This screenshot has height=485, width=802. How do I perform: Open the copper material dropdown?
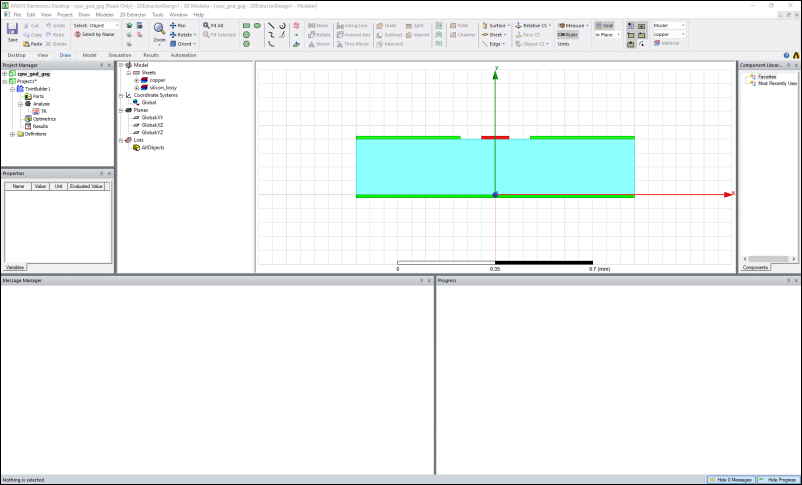tap(669, 34)
